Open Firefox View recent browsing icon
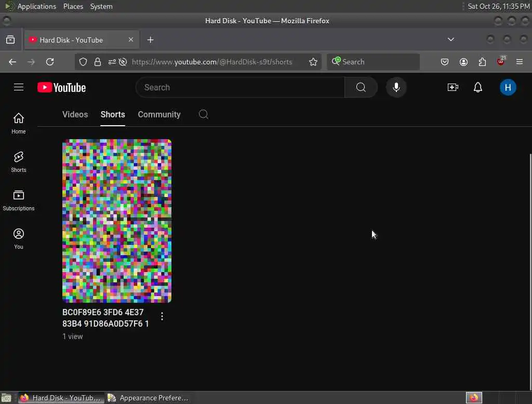This screenshot has height=404, width=532. [10, 39]
